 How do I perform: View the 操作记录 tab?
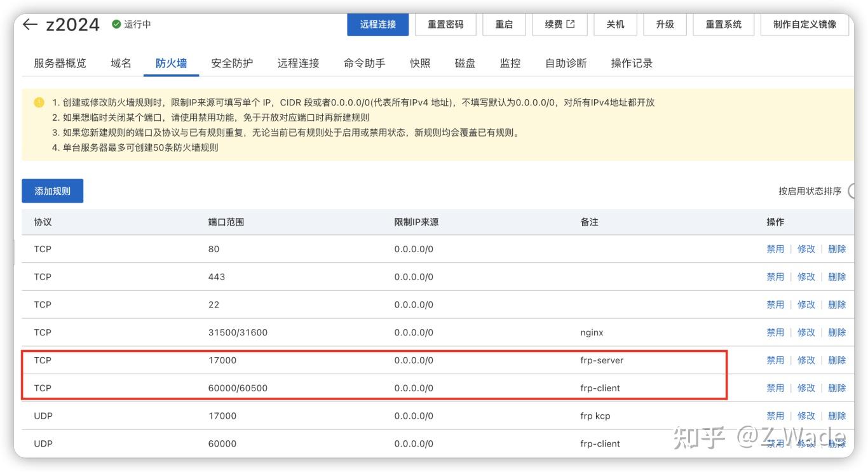[631, 63]
